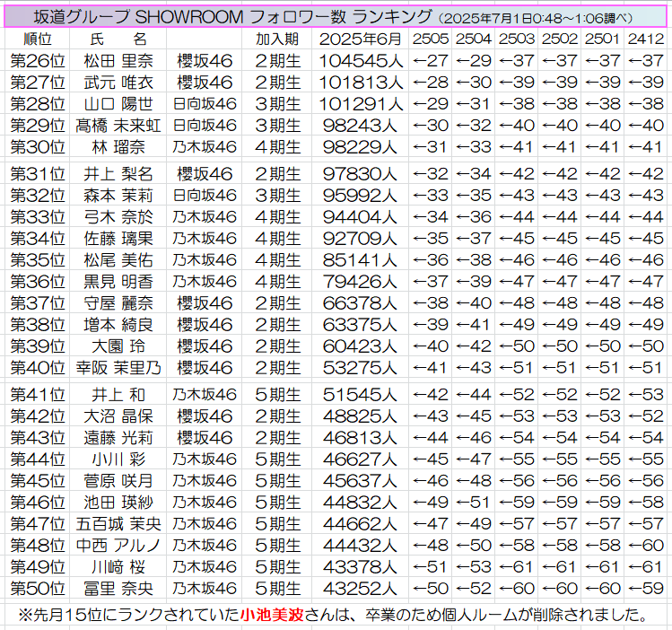Select the cell 43378人
This screenshot has height=630, width=672.
pos(360,567)
